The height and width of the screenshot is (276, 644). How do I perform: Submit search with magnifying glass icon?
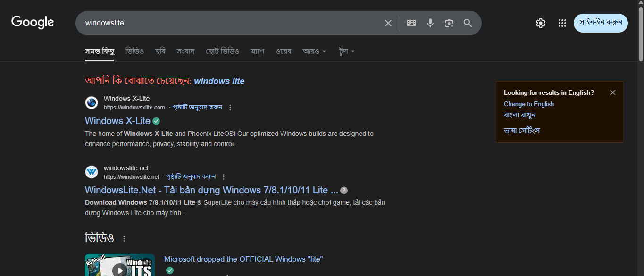(468, 23)
